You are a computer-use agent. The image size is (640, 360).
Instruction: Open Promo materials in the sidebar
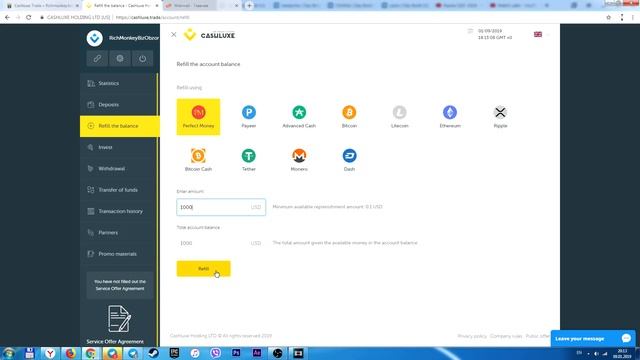[118, 254]
